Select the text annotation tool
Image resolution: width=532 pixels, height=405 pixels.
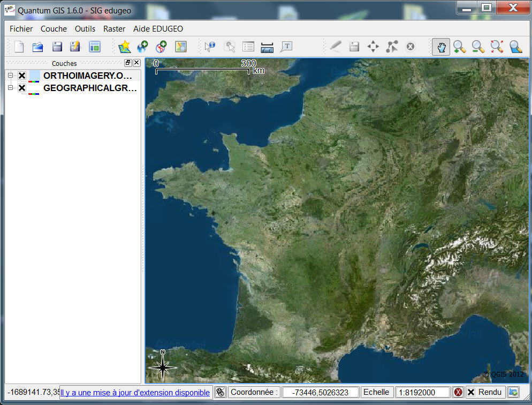click(x=286, y=47)
